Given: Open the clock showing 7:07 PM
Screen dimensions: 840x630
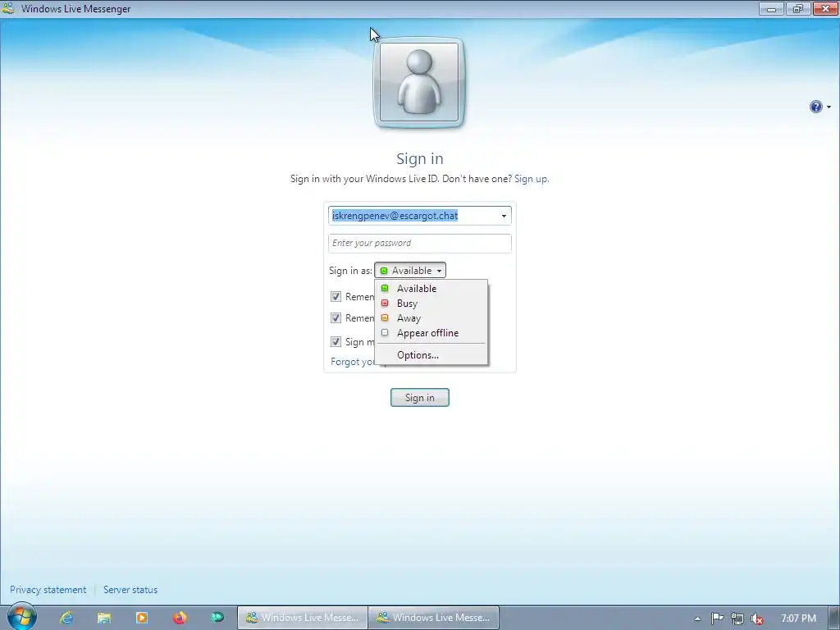Looking at the screenshot, I should click(x=798, y=619).
